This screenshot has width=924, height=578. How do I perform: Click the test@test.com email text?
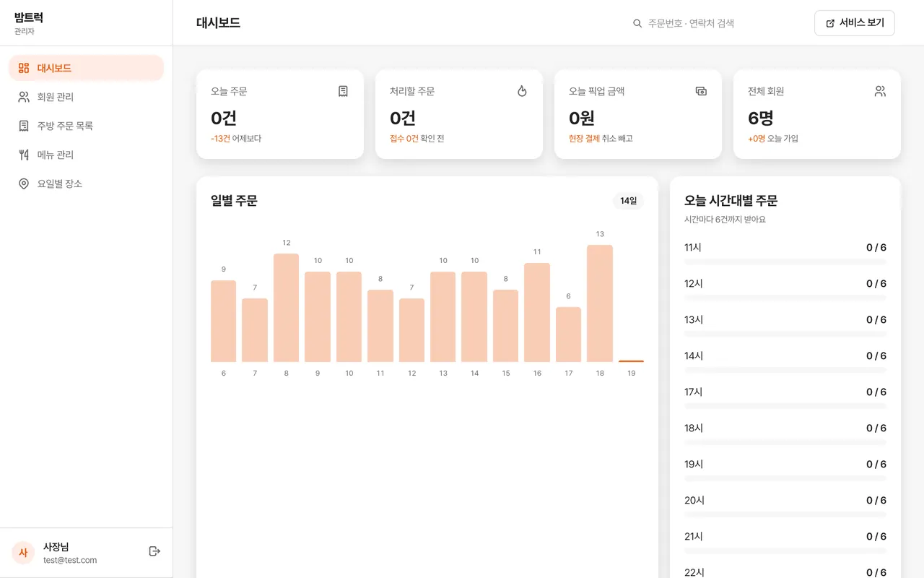70,560
